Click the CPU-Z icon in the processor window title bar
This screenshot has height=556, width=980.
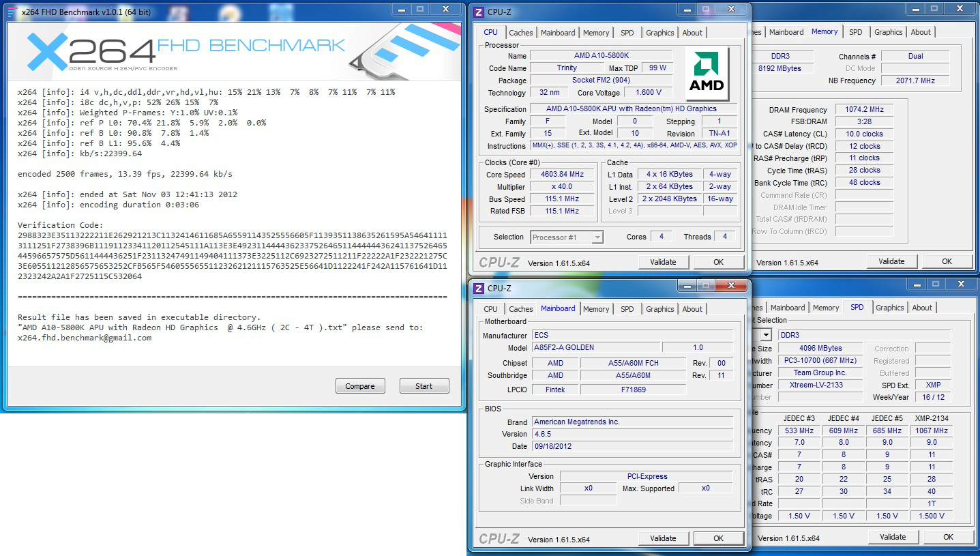tap(479, 12)
